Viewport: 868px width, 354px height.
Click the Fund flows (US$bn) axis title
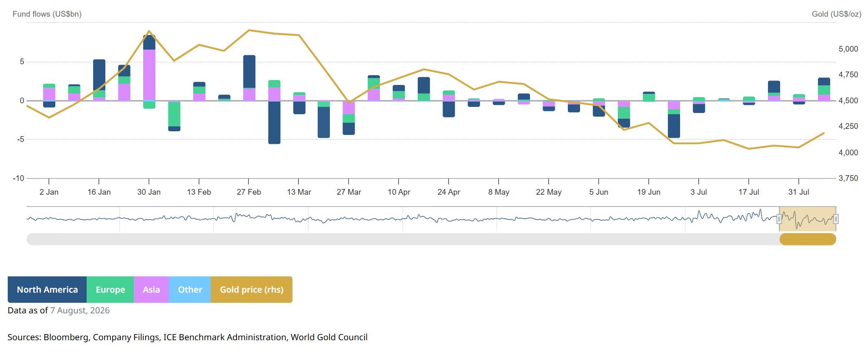pos(47,14)
